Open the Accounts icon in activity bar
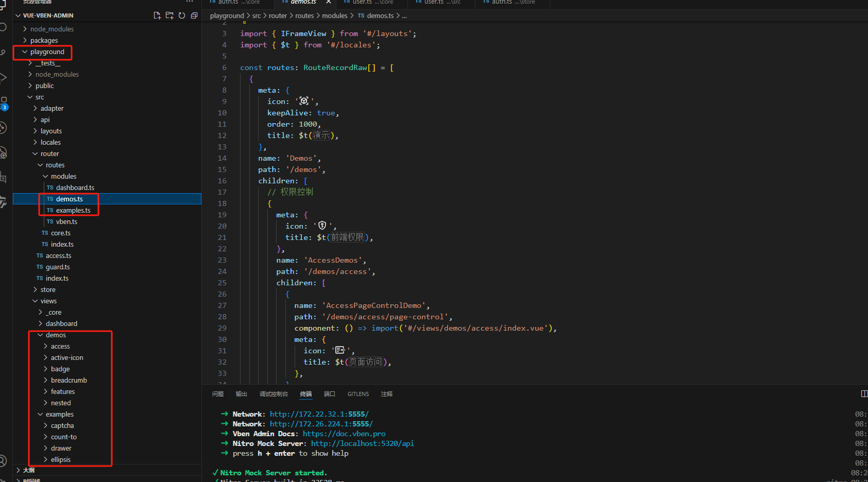This screenshot has width=868, height=482. point(3,461)
